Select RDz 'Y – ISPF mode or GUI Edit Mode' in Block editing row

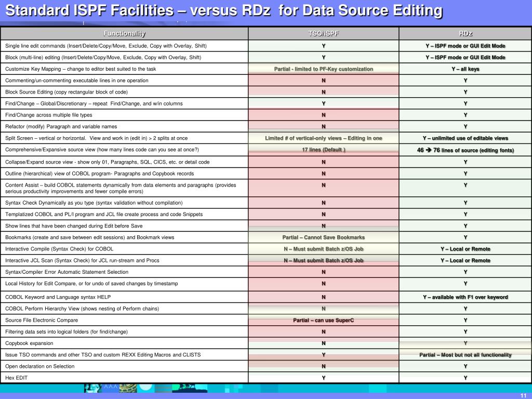point(465,57)
